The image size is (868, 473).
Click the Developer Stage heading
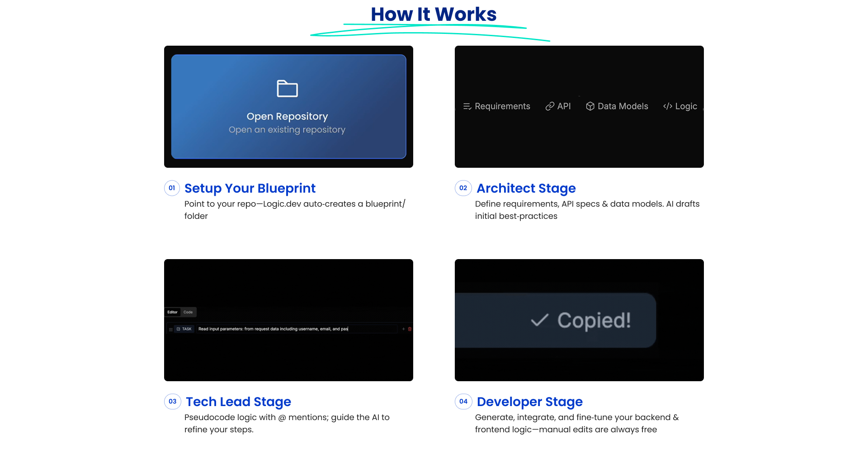click(529, 402)
